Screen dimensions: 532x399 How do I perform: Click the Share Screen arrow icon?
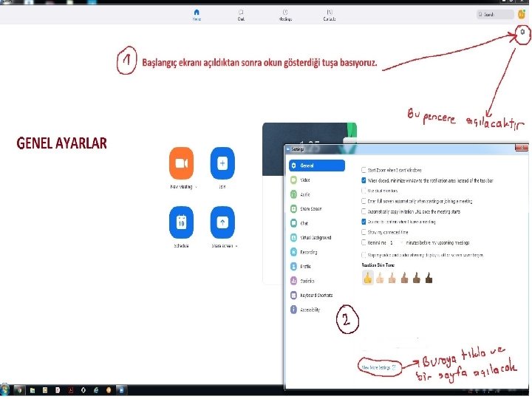tap(222, 222)
